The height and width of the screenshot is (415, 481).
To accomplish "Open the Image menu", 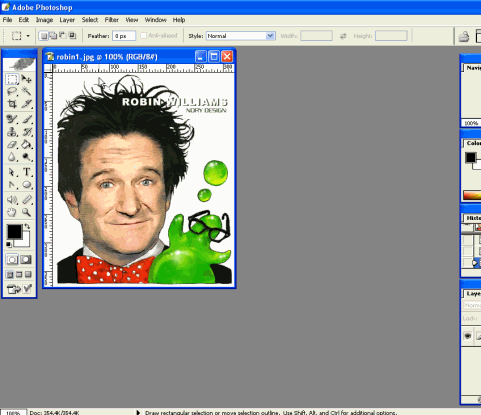I will click(44, 20).
